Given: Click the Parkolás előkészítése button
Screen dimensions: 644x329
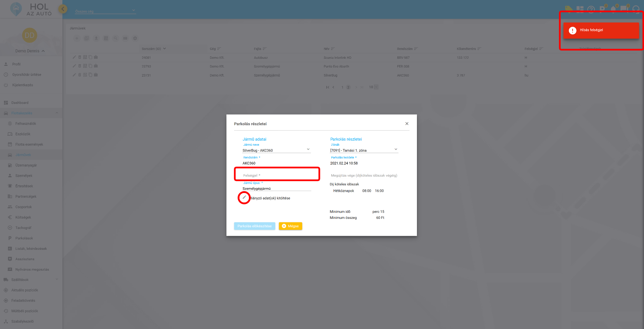Looking at the screenshot, I should pos(255,226).
